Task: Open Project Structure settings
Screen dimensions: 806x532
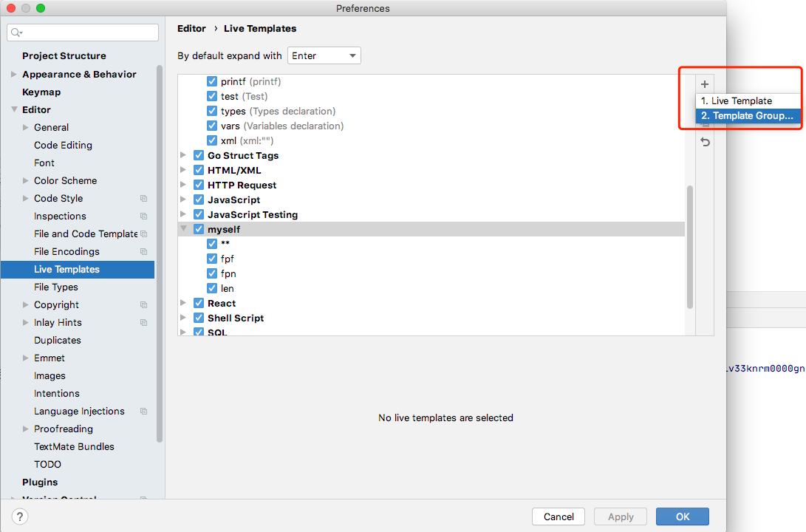Action: click(64, 55)
